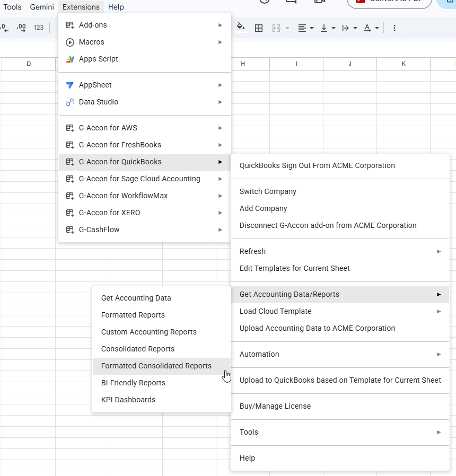This screenshot has width=456, height=476.
Task: Open the Help menu in menu bar
Action: (116, 7)
